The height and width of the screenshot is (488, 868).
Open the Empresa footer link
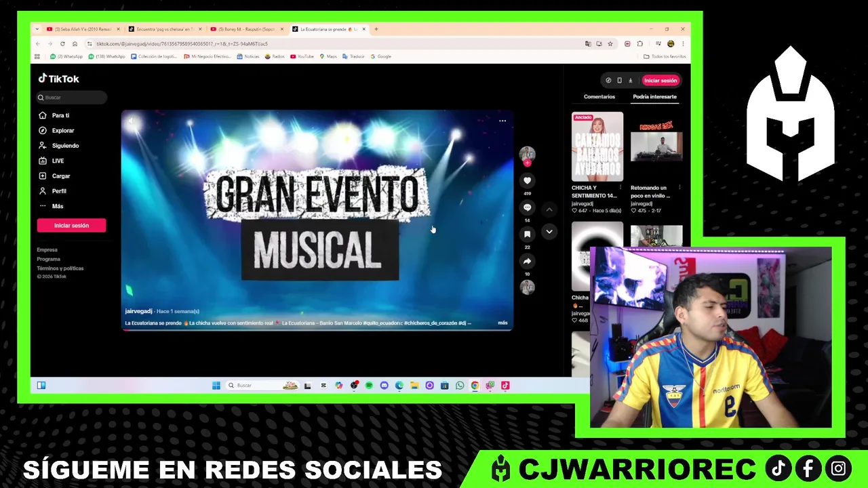[x=47, y=250]
